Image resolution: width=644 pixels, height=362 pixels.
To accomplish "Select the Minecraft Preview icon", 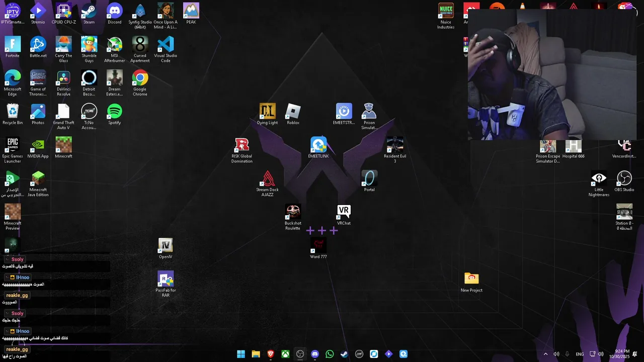I will 13,217.
